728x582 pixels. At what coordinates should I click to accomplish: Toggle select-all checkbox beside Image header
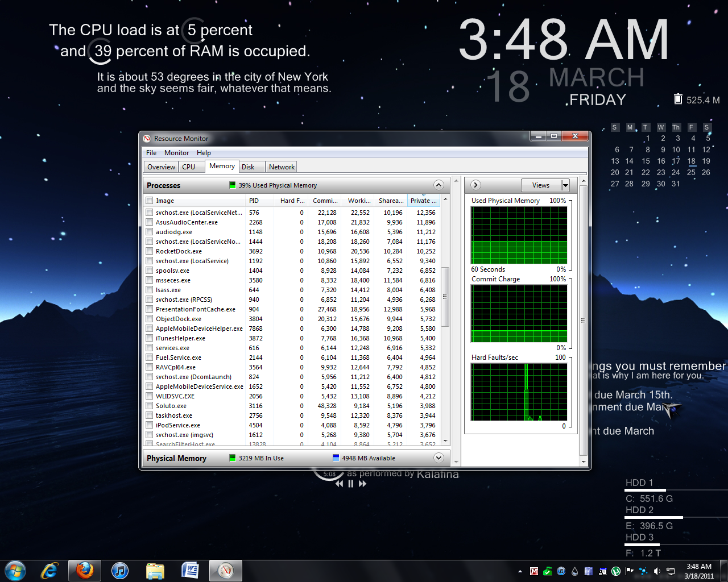click(150, 201)
